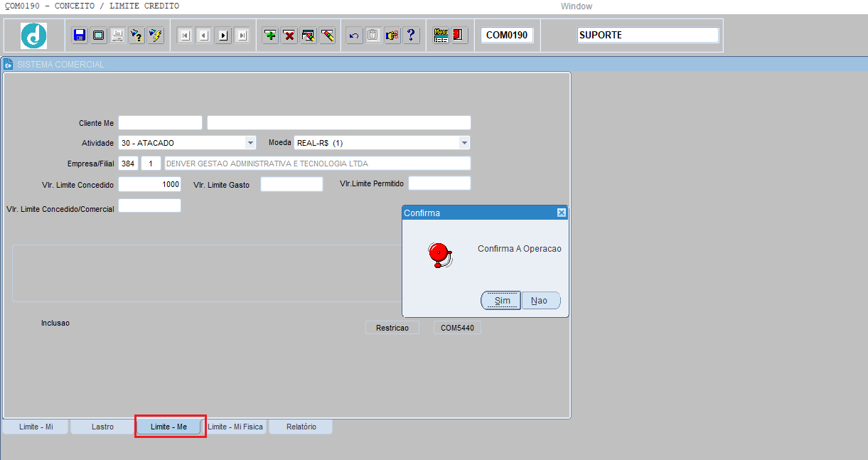Viewport: 868px width, 460px height.
Task: Open the Lastro tab
Action: 102,427
